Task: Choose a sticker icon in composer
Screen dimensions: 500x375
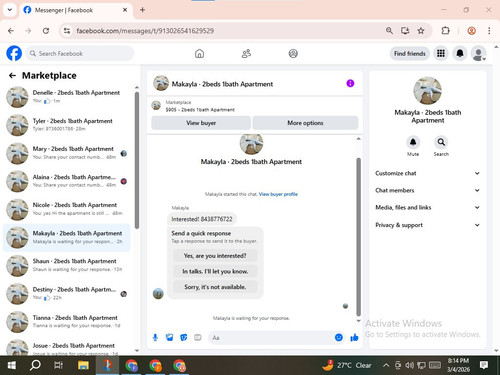Action: tap(184, 338)
